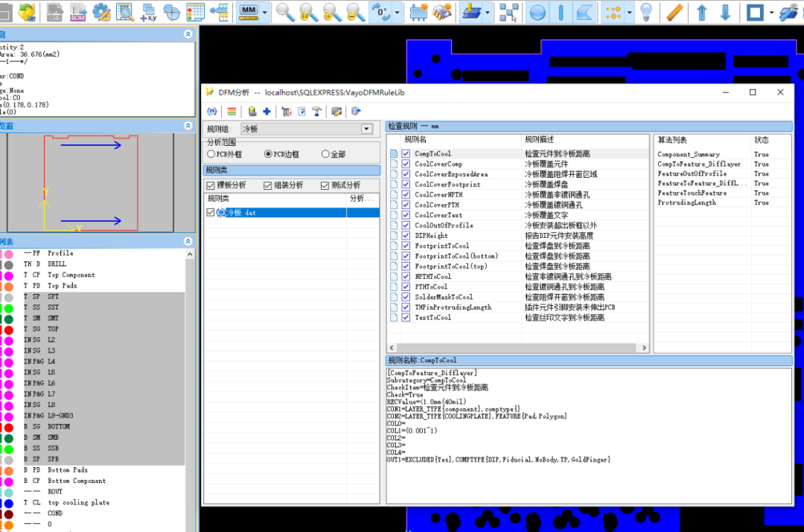The height and width of the screenshot is (532, 804).
Task: Uncheck the CoolCoverPTH rule checkbox
Action: 406,205
